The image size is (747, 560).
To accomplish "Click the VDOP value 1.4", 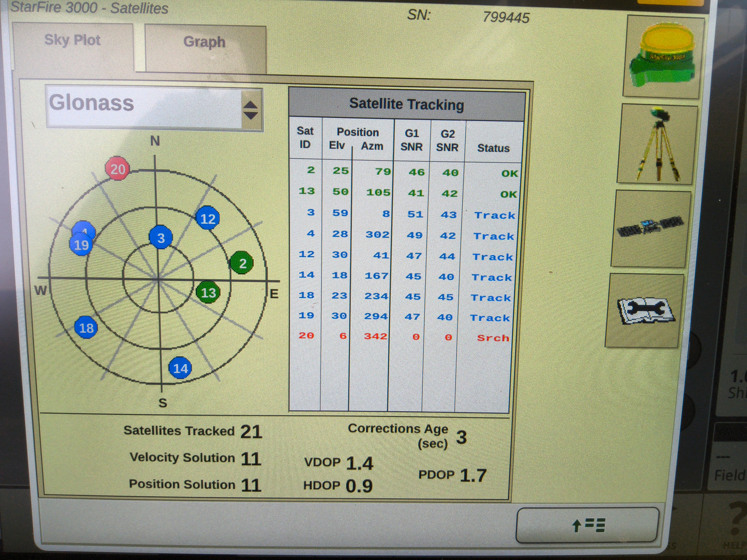I will pos(359,463).
